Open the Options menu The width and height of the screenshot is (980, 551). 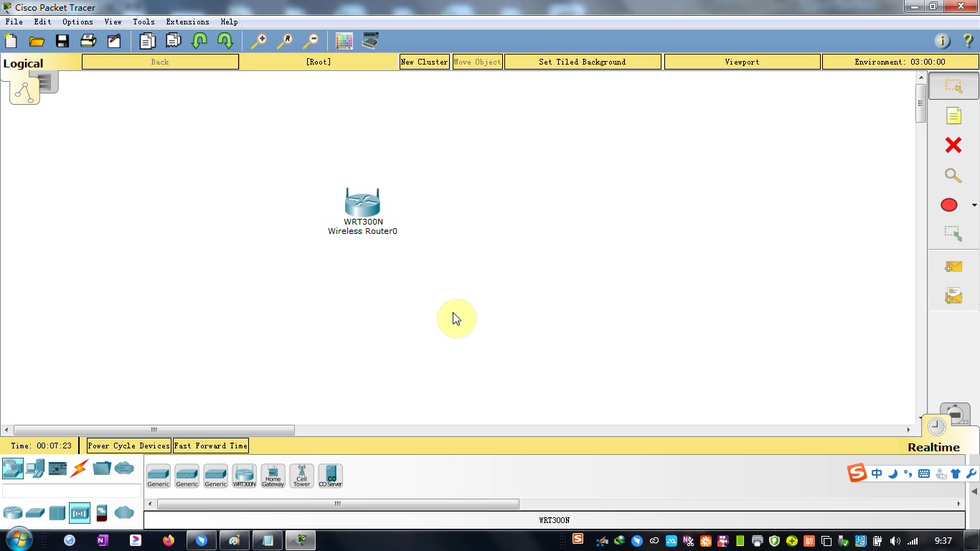click(77, 22)
